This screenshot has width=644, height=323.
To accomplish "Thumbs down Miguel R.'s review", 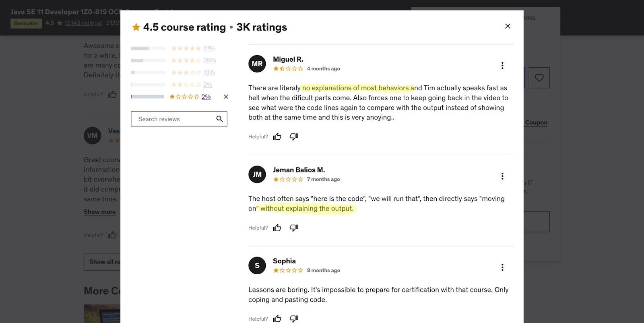I will (x=293, y=137).
